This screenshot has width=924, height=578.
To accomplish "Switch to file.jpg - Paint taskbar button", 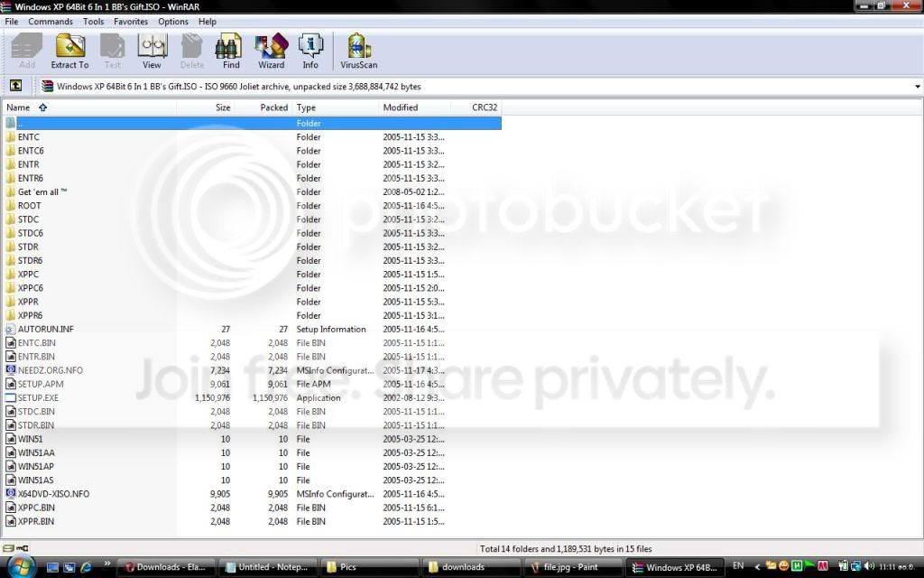I will click(x=573, y=567).
